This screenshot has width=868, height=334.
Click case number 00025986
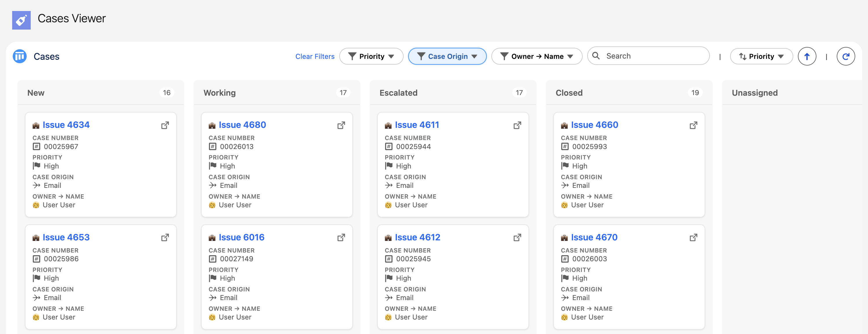(x=61, y=259)
